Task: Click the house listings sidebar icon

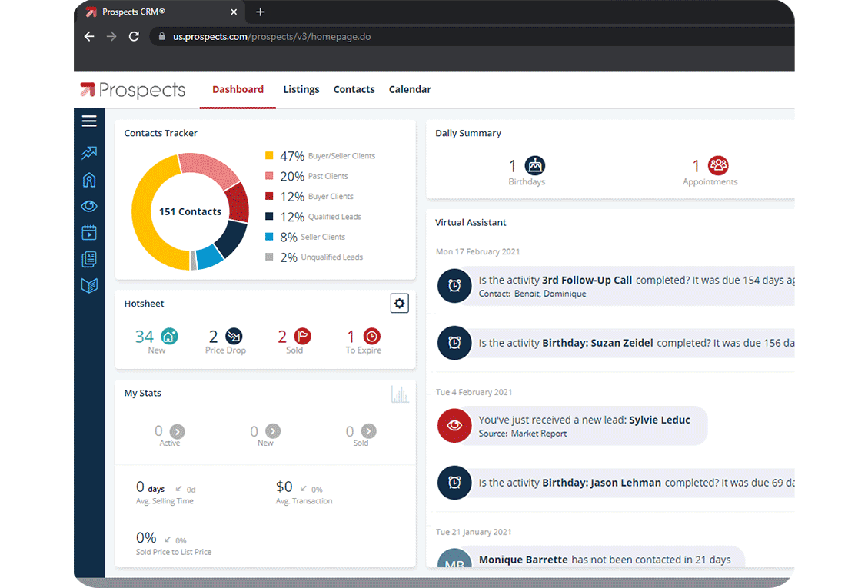Action: click(x=89, y=180)
